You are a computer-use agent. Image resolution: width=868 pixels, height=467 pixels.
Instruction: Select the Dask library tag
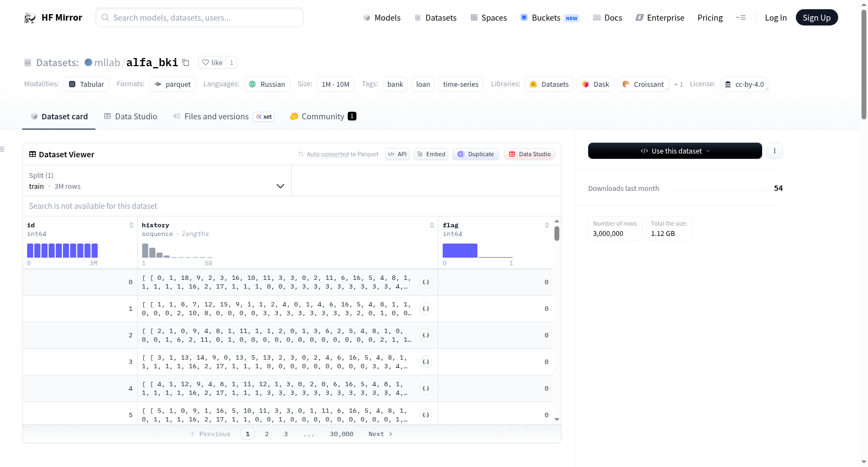596,84
